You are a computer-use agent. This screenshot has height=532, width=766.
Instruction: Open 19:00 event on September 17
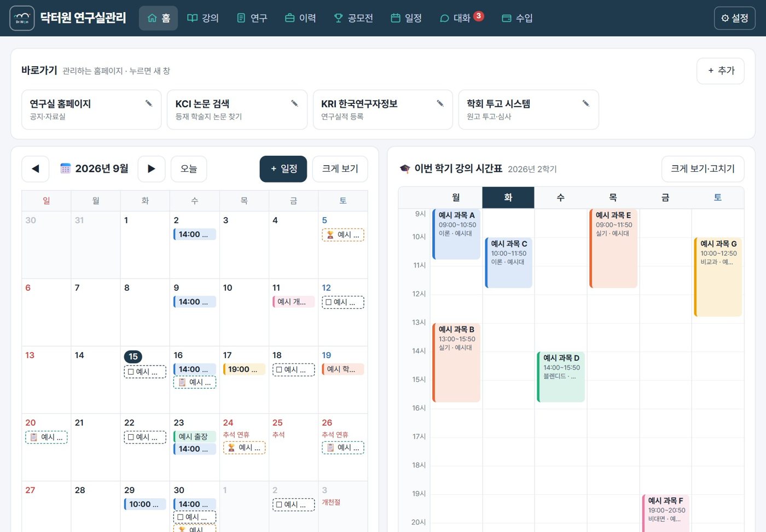pos(244,370)
